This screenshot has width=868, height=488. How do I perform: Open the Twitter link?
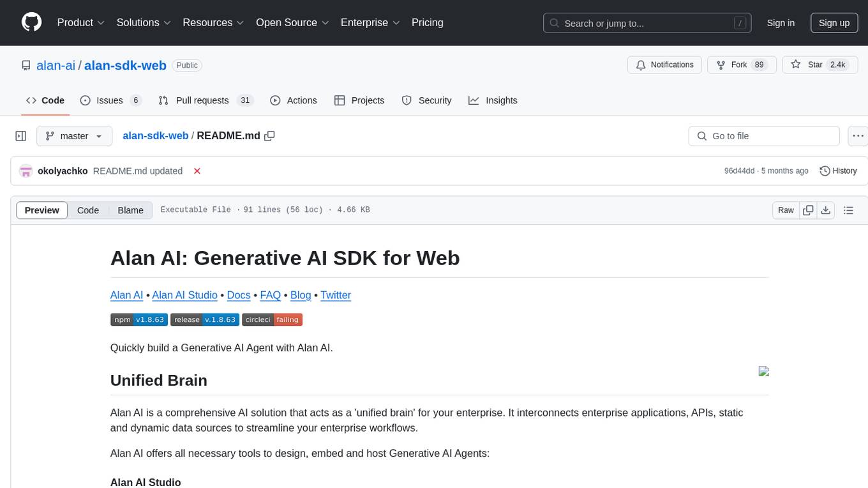336,295
